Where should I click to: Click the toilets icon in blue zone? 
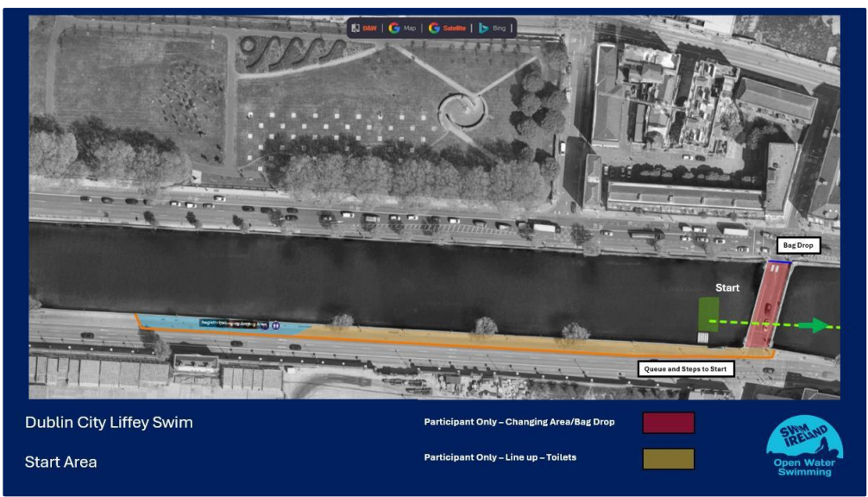click(275, 325)
